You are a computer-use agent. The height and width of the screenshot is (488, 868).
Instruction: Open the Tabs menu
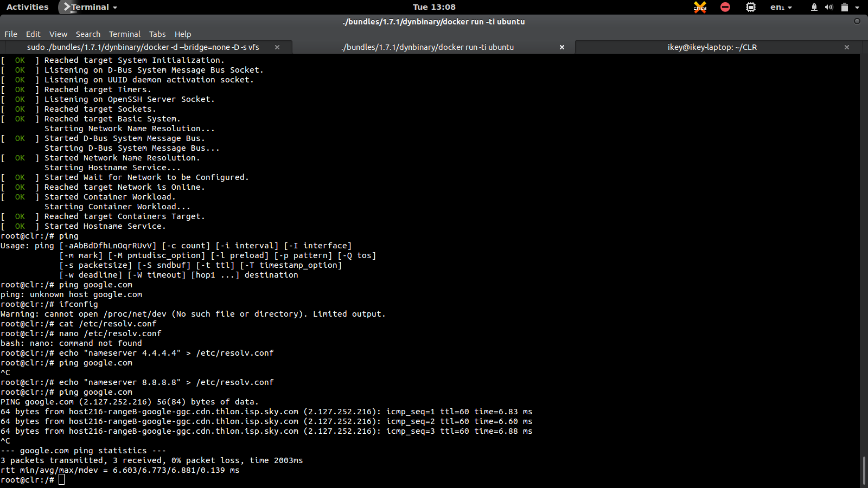click(x=157, y=34)
